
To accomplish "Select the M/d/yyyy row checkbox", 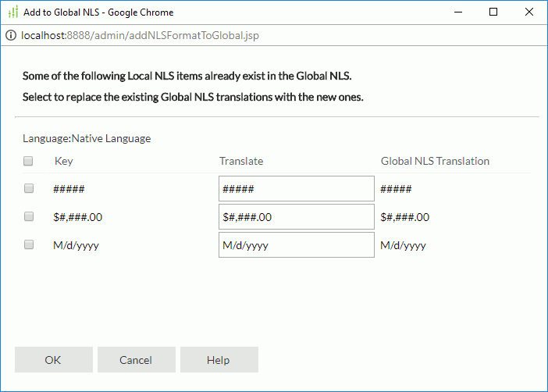I will (x=29, y=244).
